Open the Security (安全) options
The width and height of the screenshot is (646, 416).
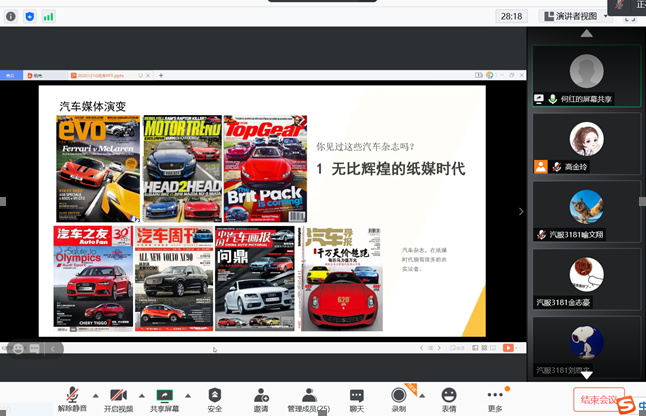click(x=214, y=399)
